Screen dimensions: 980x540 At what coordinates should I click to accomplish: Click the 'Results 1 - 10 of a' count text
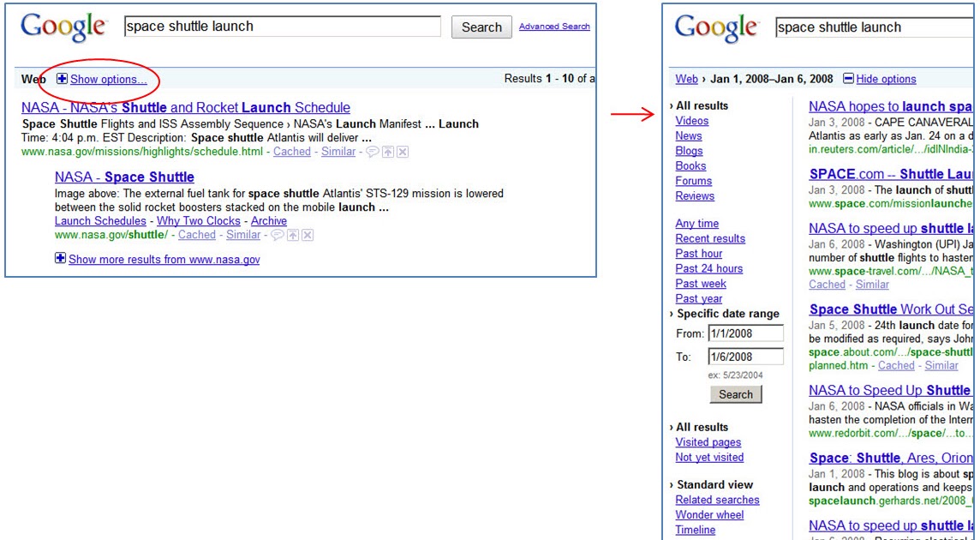549,79
